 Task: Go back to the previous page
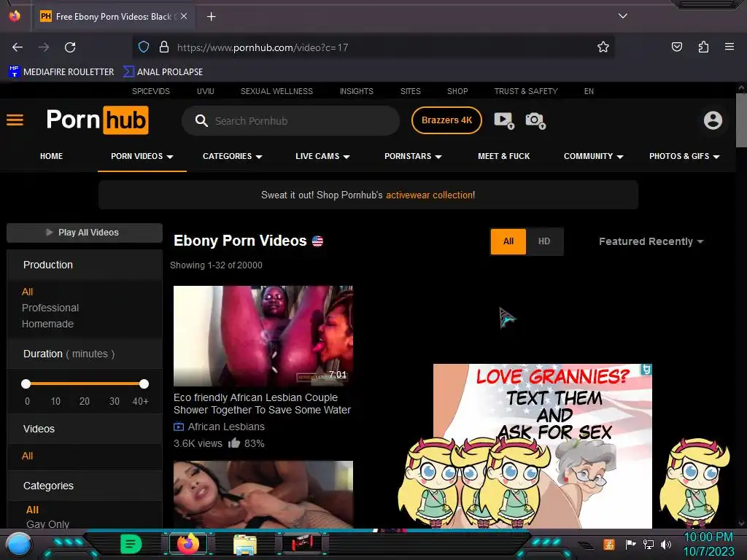pyautogui.click(x=18, y=47)
